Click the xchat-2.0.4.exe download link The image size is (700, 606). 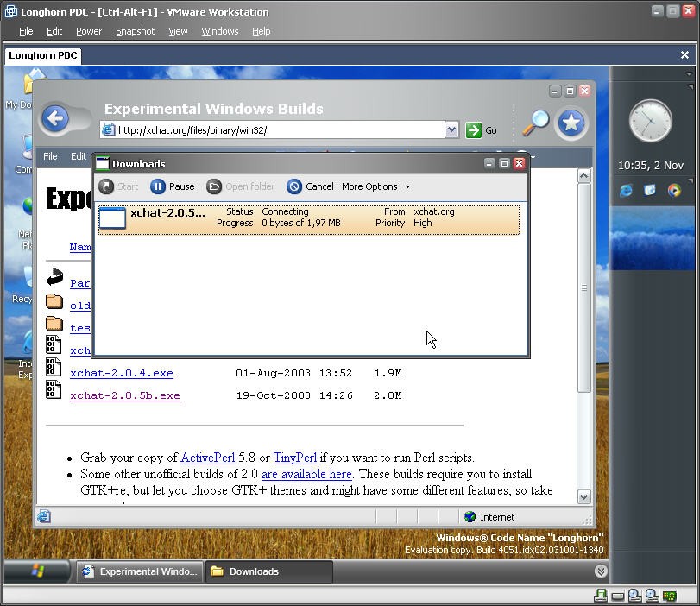[x=122, y=374]
